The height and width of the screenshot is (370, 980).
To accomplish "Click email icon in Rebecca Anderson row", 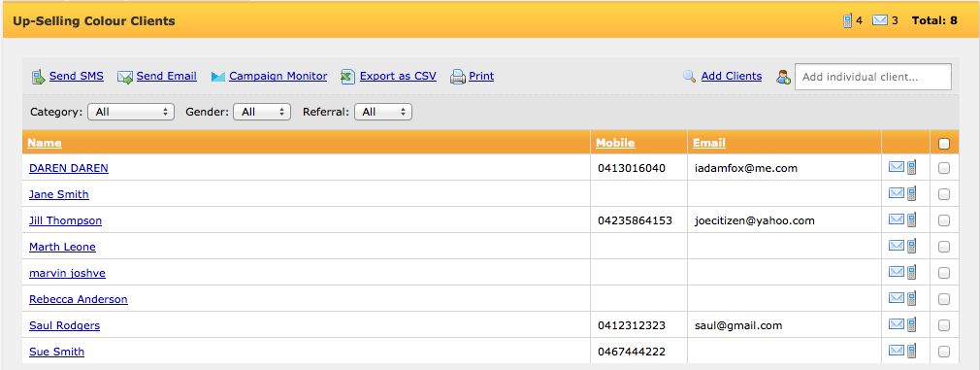I will (x=897, y=299).
